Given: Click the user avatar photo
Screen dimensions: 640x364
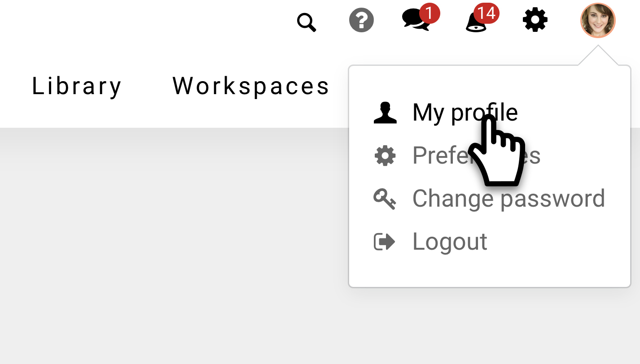Looking at the screenshot, I should (598, 21).
